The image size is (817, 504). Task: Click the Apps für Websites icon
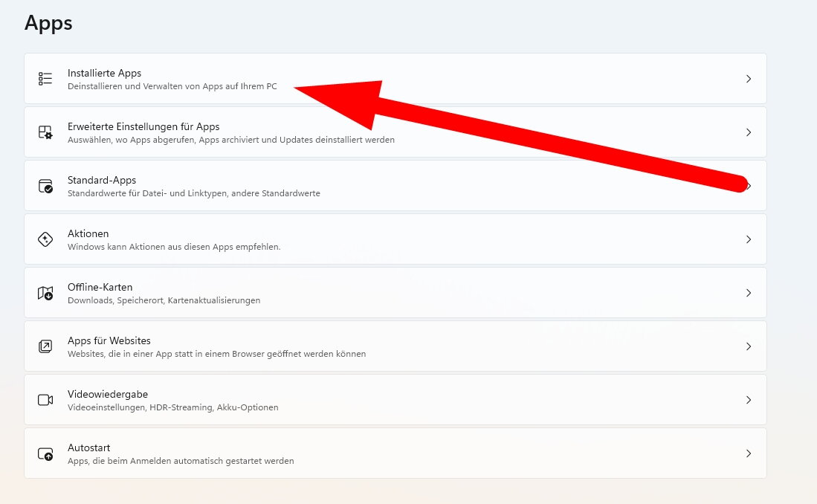click(45, 346)
